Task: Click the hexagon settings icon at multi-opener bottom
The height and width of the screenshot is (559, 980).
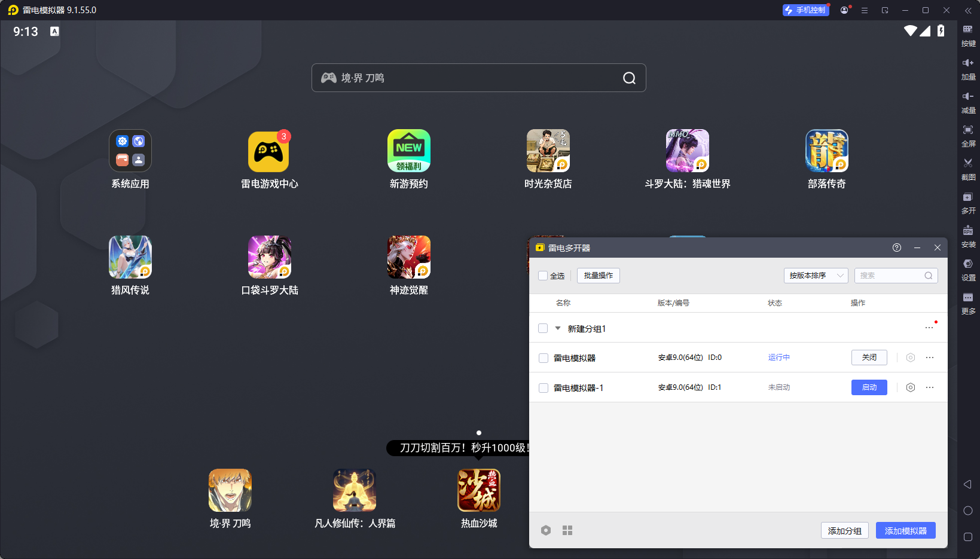Action: pyautogui.click(x=546, y=530)
